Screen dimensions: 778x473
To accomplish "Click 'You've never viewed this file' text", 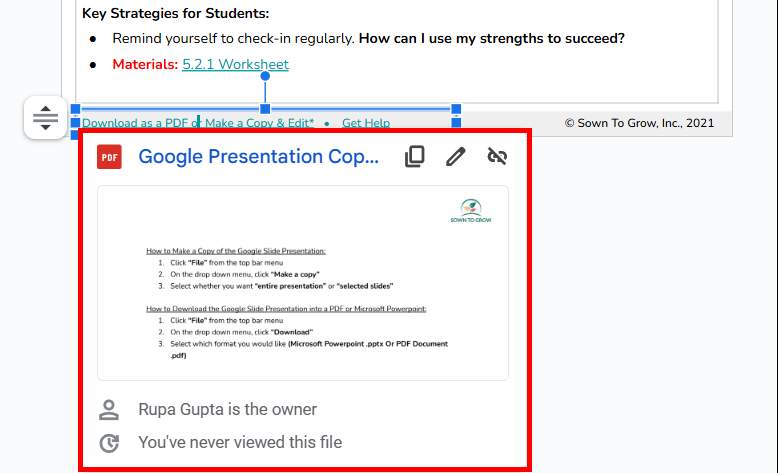I will 240,442.
